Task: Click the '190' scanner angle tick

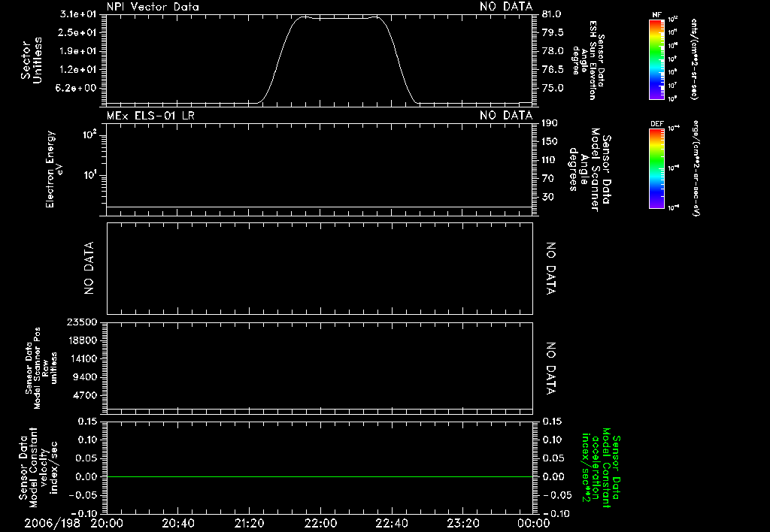Action: (550, 123)
